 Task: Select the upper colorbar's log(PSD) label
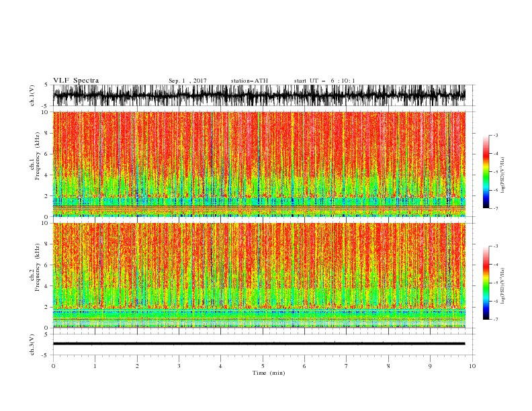(503, 175)
